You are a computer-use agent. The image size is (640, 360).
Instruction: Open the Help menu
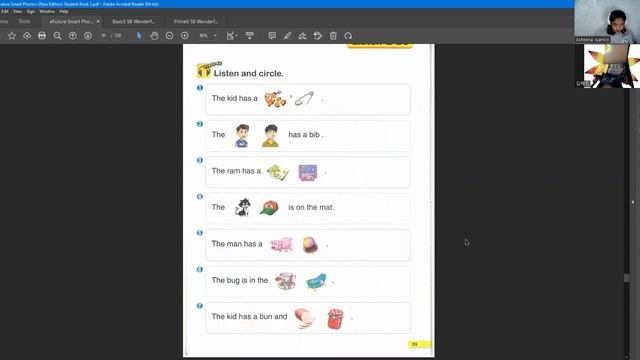click(64, 11)
